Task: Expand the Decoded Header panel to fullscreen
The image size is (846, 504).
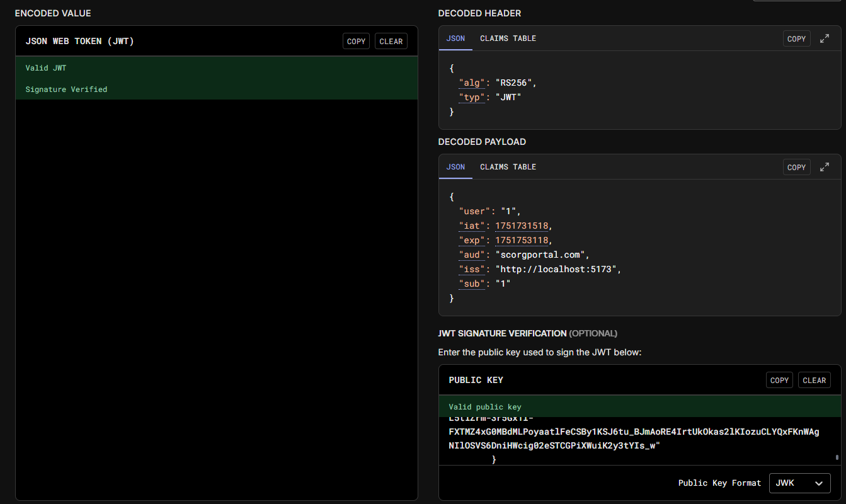Action: pos(824,38)
